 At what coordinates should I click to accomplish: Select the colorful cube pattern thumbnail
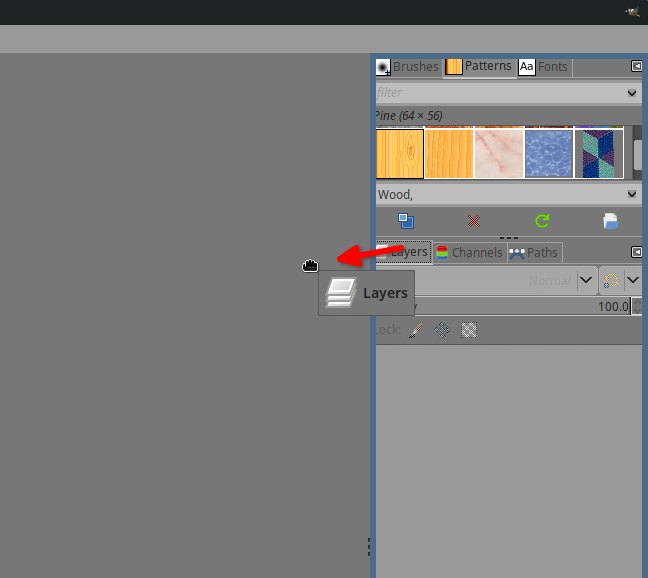(x=599, y=154)
